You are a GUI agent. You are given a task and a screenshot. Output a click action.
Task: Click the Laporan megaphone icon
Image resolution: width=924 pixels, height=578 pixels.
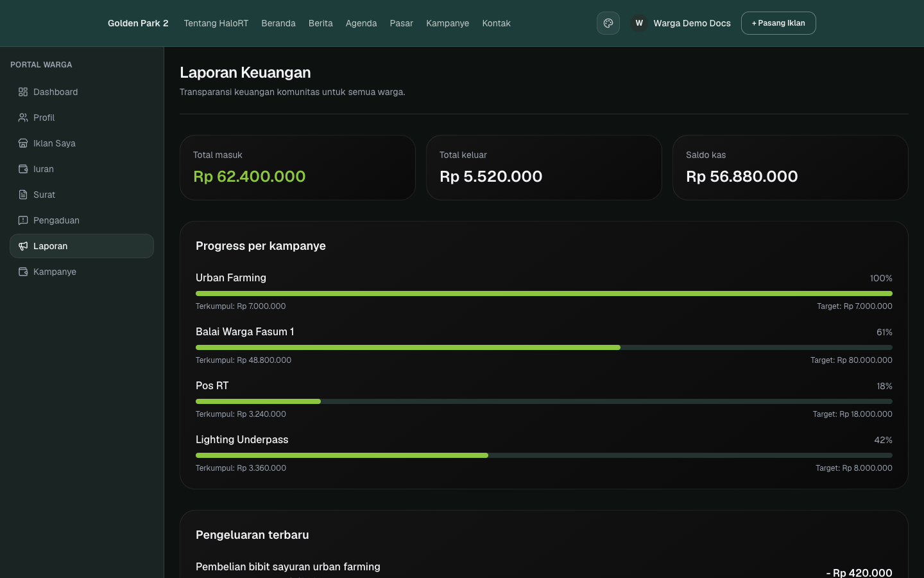[x=23, y=246]
